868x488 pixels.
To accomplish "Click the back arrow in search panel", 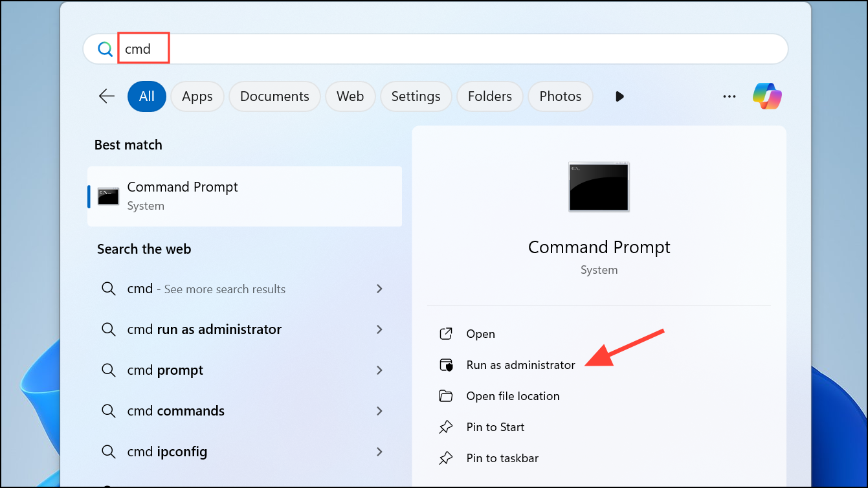I will pos(106,96).
